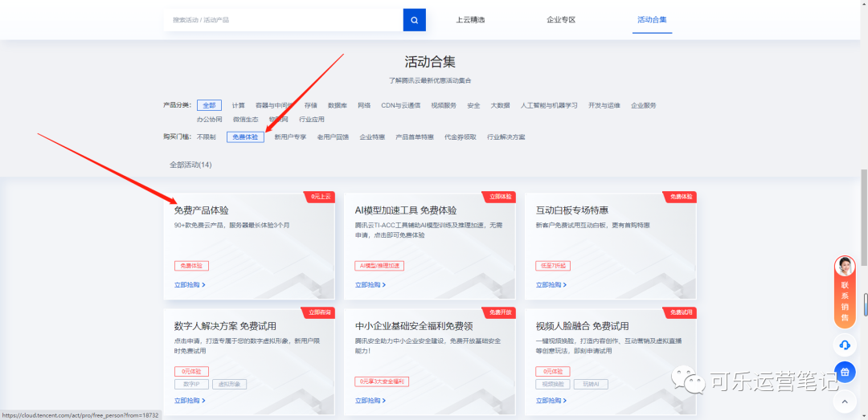Click the 视频换脸 tag

pyautogui.click(x=553, y=384)
